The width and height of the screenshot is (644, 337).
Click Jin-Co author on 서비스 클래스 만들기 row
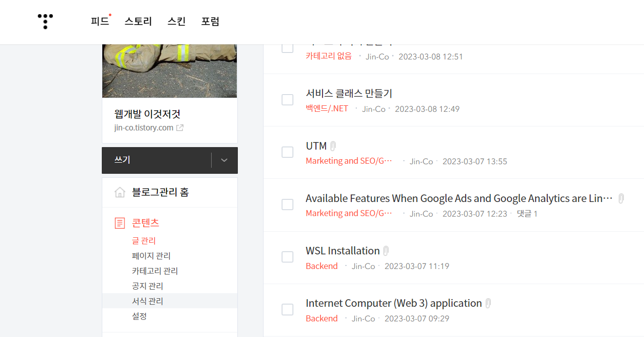tap(374, 109)
